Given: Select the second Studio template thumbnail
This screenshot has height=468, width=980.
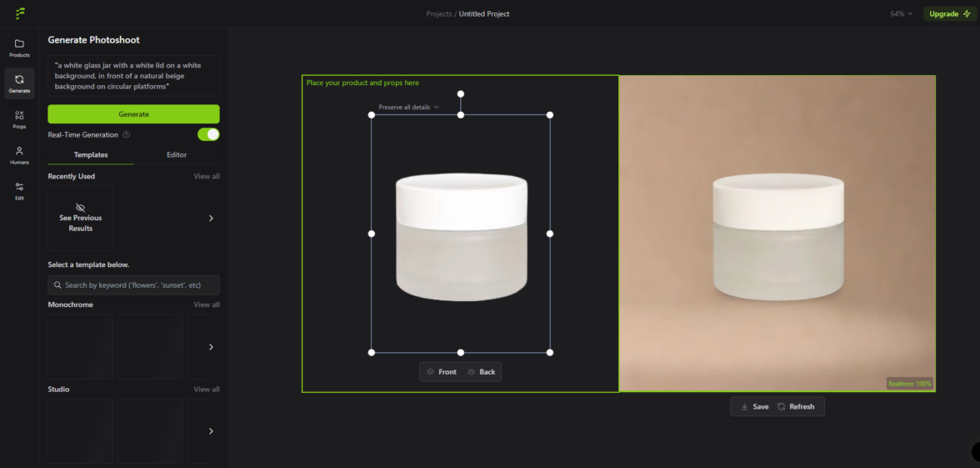Looking at the screenshot, I should point(150,431).
